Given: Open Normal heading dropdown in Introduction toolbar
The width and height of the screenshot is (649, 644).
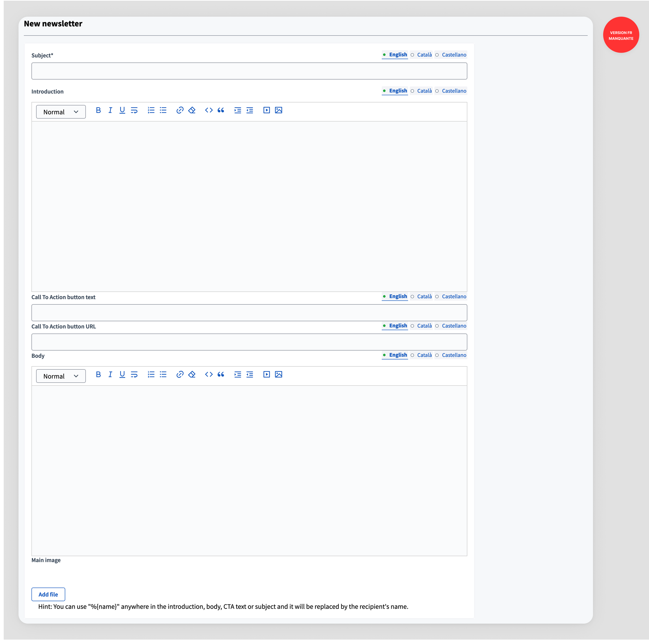Looking at the screenshot, I should pyautogui.click(x=61, y=112).
